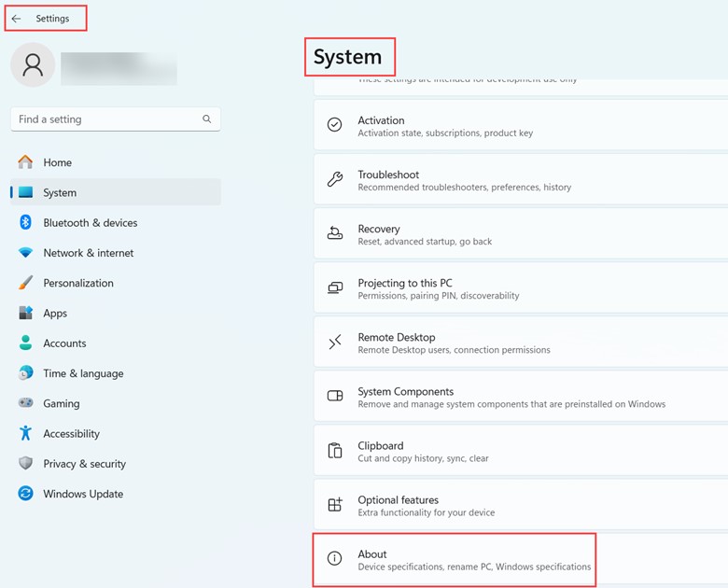Click the Find a setting search field
728x588 pixels.
[x=116, y=119]
